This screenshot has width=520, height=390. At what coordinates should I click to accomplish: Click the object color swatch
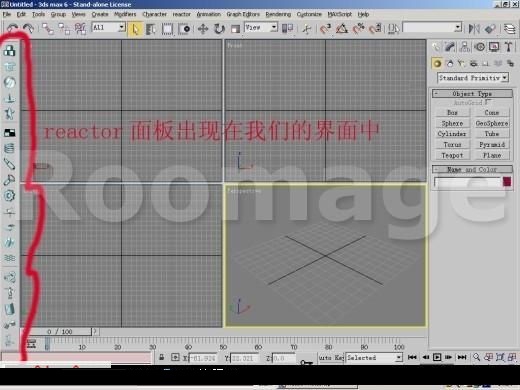point(507,182)
